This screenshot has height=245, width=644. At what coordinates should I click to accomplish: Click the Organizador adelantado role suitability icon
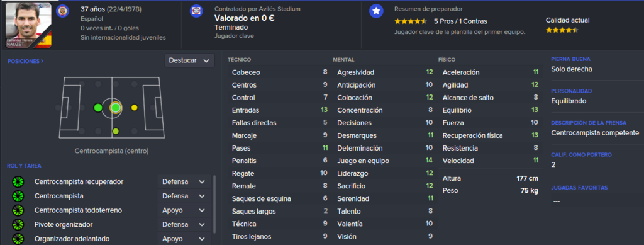(x=18, y=239)
